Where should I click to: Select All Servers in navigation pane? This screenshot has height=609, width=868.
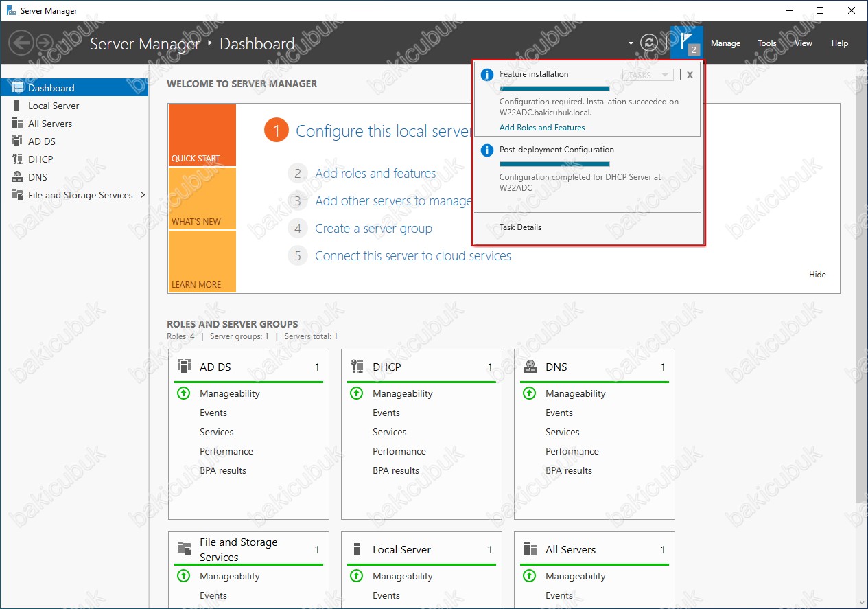pos(74,124)
